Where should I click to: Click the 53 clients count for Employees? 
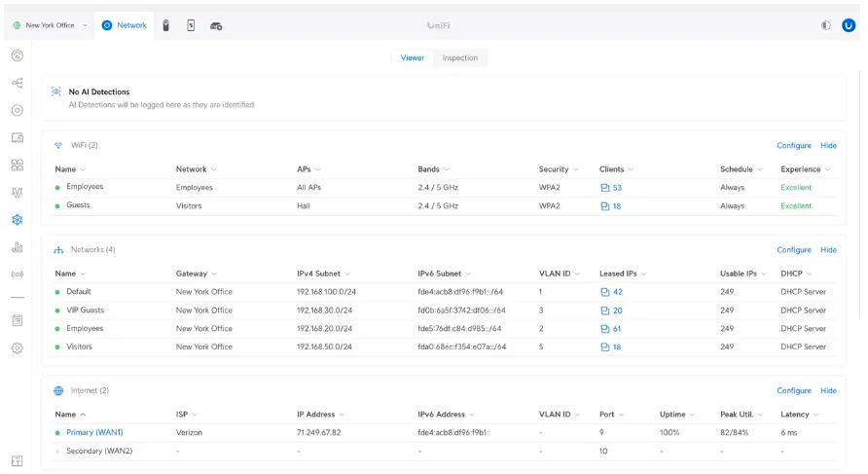click(617, 188)
